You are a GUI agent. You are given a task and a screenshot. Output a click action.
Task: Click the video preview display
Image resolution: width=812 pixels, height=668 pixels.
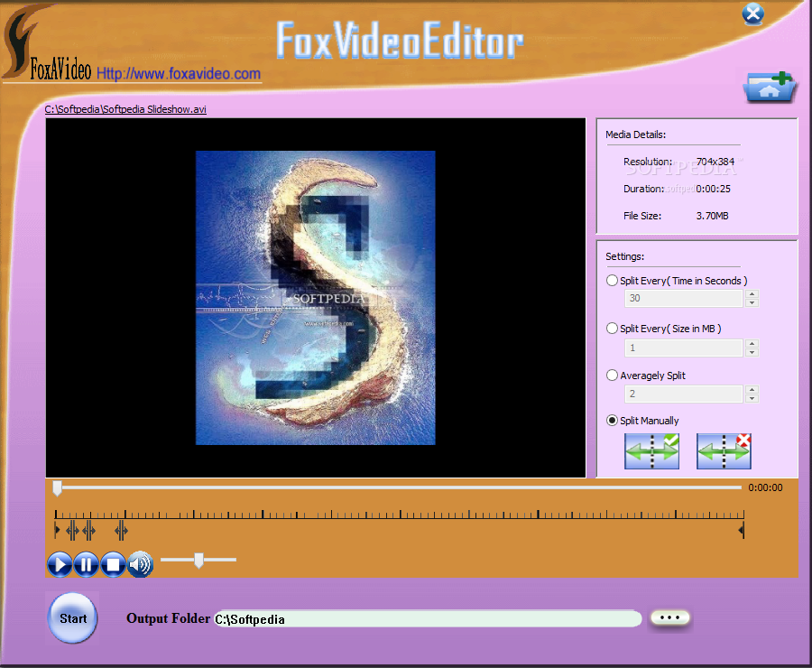click(x=316, y=298)
